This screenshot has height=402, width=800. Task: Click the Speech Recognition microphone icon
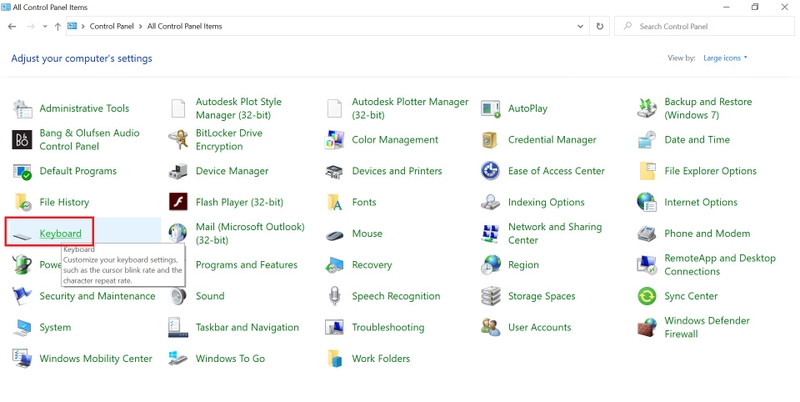pyautogui.click(x=334, y=296)
